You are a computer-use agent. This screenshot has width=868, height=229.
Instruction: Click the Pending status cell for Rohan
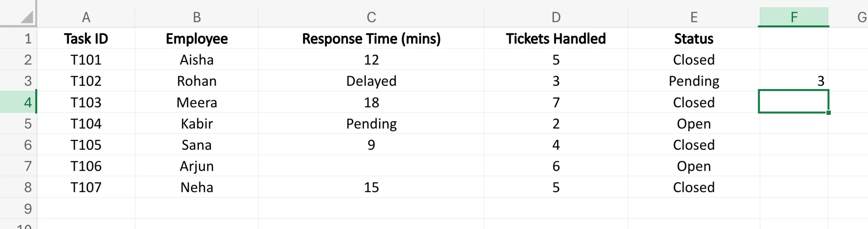[x=694, y=81]
